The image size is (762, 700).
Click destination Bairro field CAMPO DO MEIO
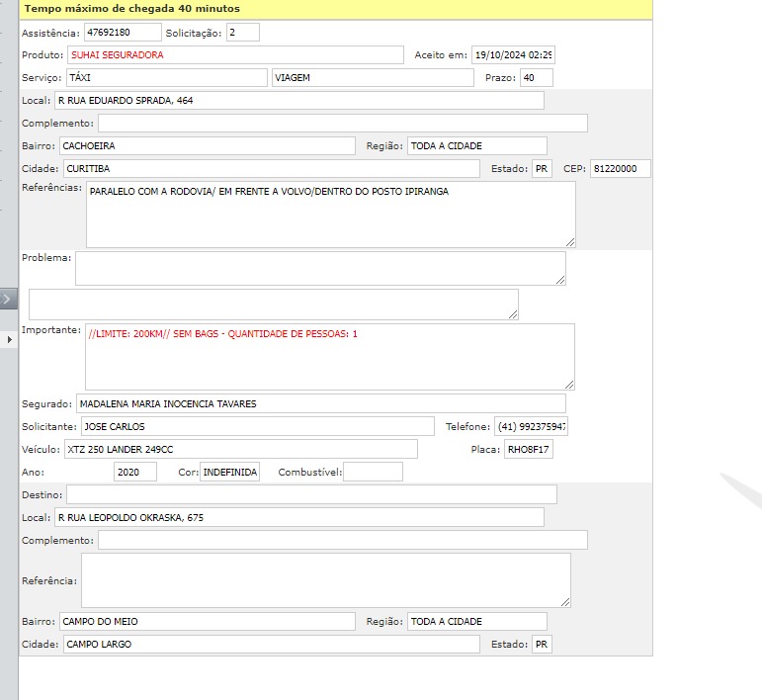point(207,622)
